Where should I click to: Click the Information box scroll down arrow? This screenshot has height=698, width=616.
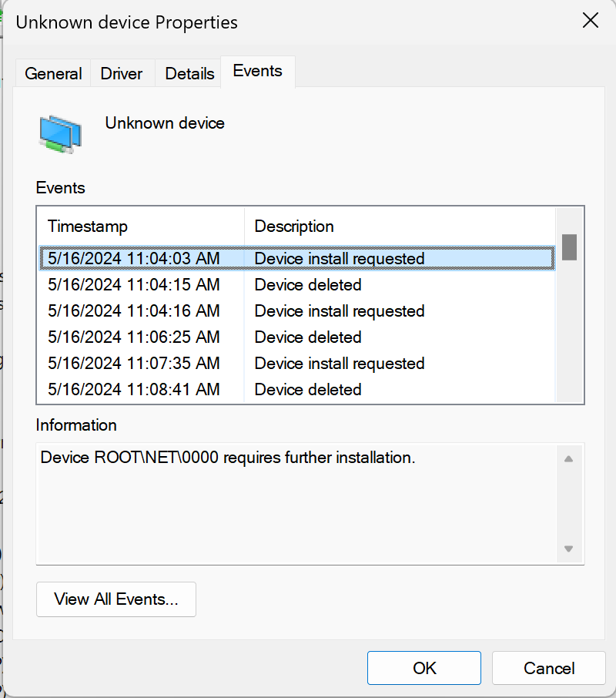(568, 549)
